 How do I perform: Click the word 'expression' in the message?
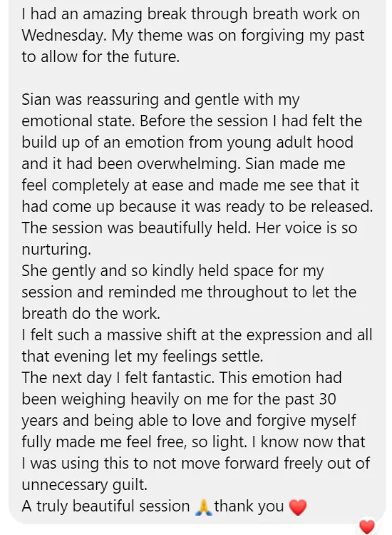click(x=284, y=336)
